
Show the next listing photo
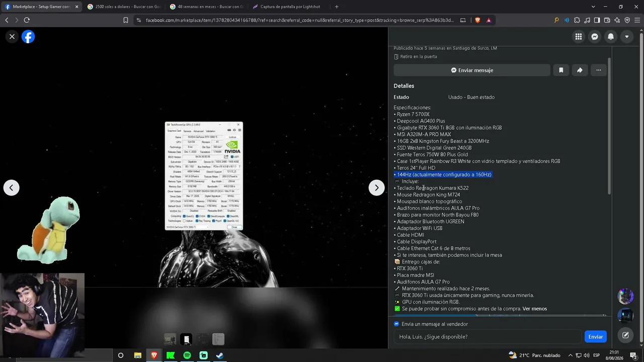[376, 188]
